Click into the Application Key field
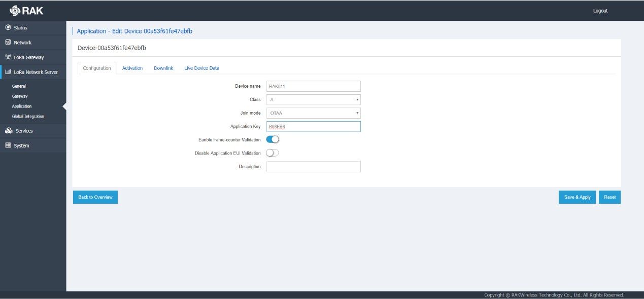The width and height of the screenshot is (644, 299). [x=314, y=127]
